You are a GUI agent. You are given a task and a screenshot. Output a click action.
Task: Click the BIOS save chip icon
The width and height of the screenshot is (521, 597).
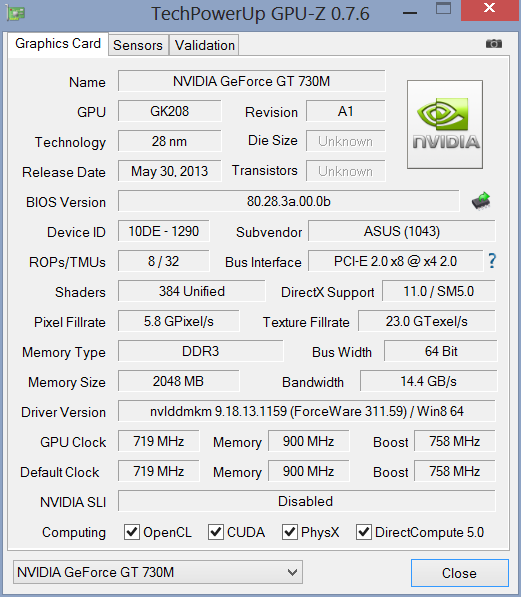click(481, 201)
